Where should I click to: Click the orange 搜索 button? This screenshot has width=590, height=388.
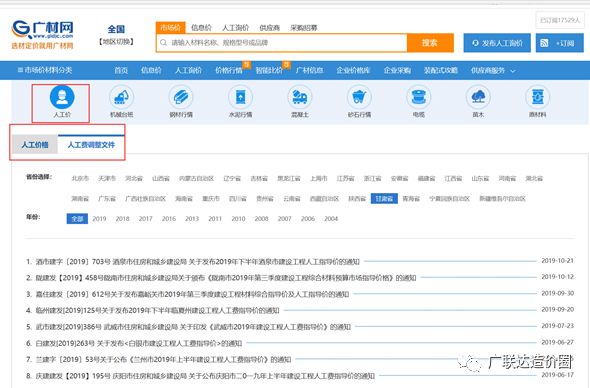coord(430,43)
